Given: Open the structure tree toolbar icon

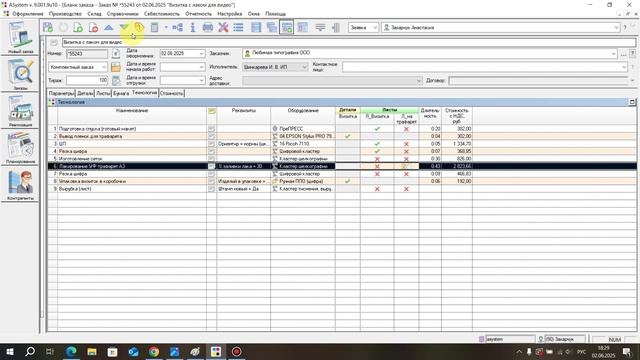Looking at the screenshot, I should pyautogui.click(x=178, y=27).
